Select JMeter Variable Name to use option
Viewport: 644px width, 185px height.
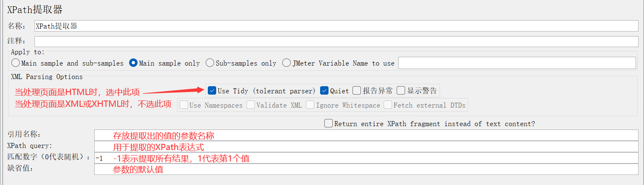(286, 63)
